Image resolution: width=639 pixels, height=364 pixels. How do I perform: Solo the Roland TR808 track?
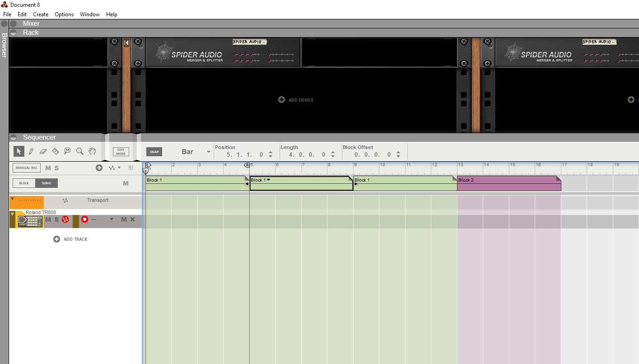tap(56, 219)
